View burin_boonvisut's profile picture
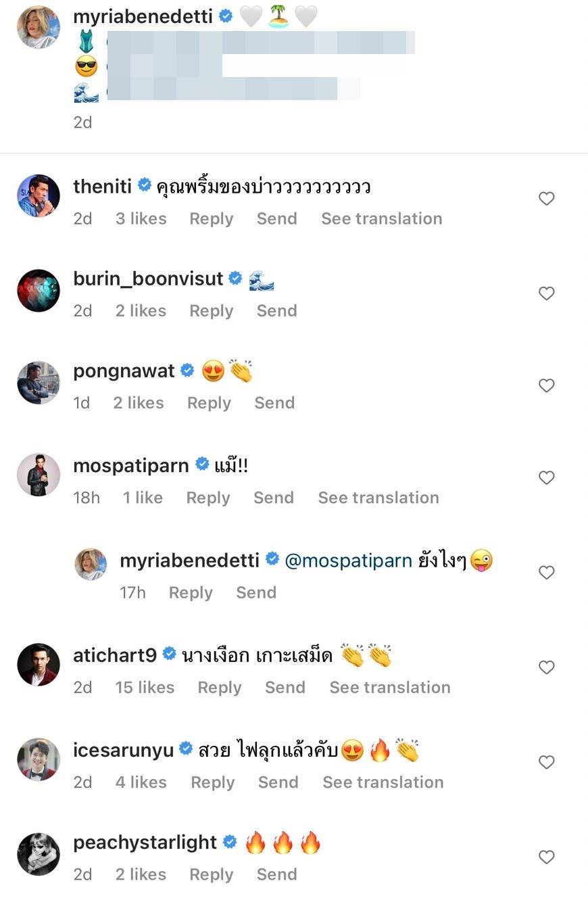588x898 pixels. tap(39, 290)
